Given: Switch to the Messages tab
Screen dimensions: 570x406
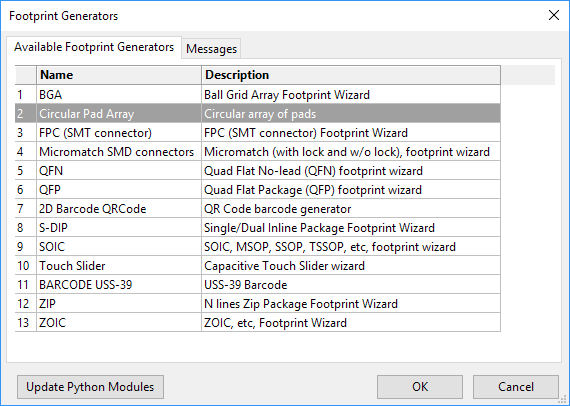Looking at the screenshot, I should click(211, 49).
